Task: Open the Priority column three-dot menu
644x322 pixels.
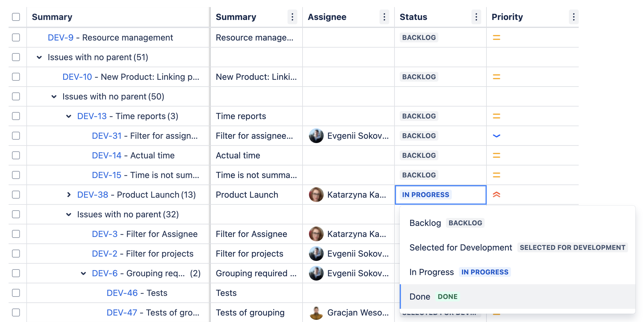Action: [574, 17]
